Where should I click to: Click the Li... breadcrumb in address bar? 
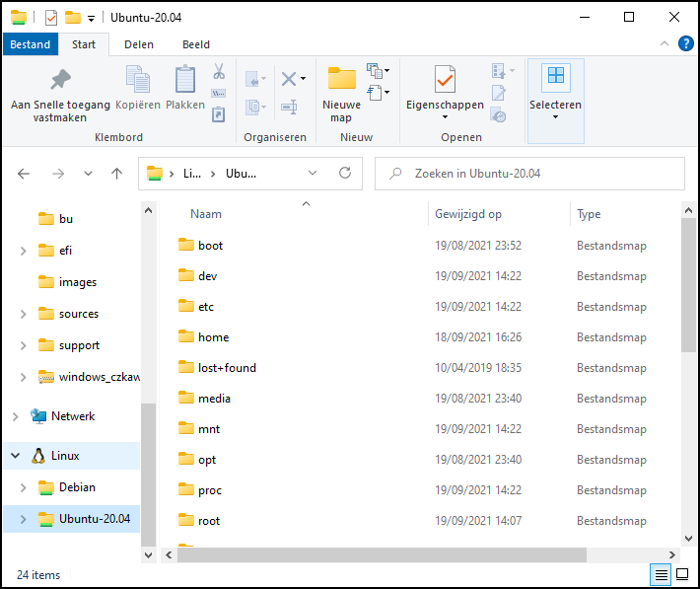[192, 174]
